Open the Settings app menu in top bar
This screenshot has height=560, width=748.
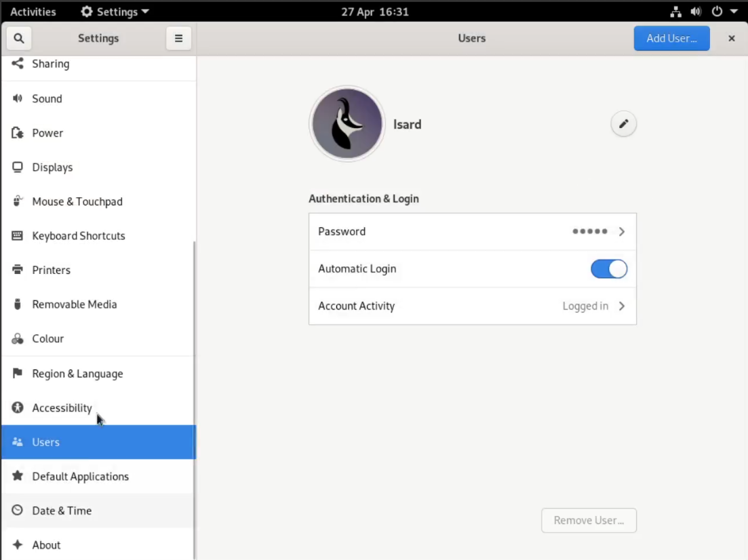115,12
